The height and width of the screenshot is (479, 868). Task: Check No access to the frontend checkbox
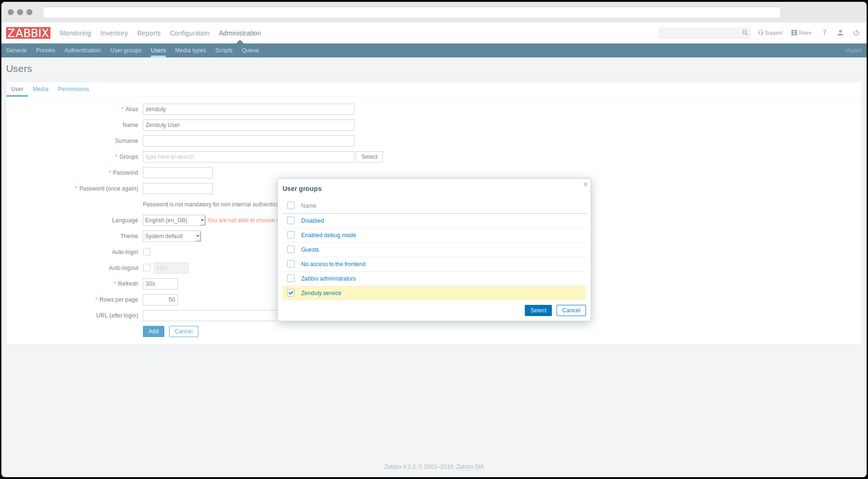pyautogui.click(x=291, y=264)
